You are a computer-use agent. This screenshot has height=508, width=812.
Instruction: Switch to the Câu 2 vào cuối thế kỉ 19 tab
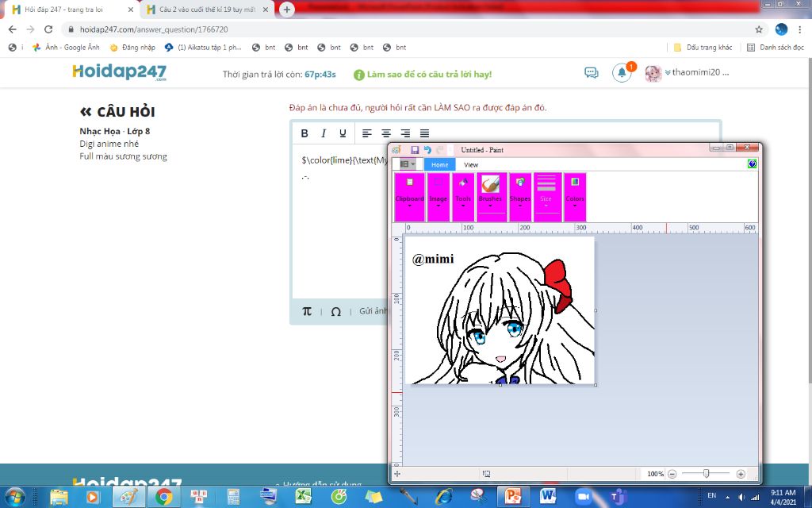click(206, 10)
